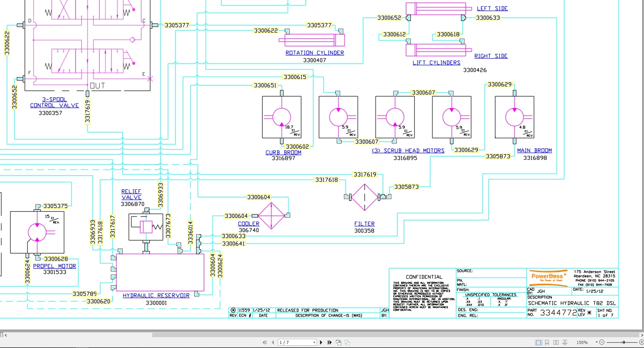Jump to the last page icon
The width and height of the screenshot is (644, 348).
pos(329,342)
